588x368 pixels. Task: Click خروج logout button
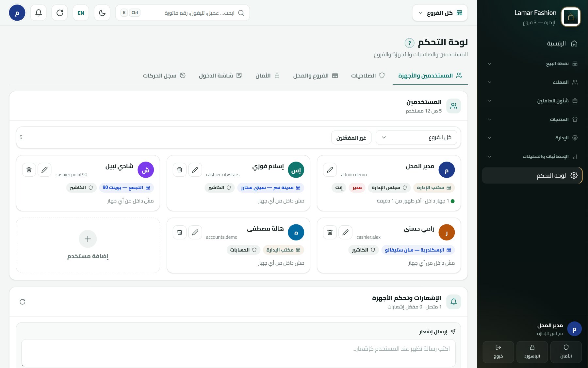click(498, 352)
